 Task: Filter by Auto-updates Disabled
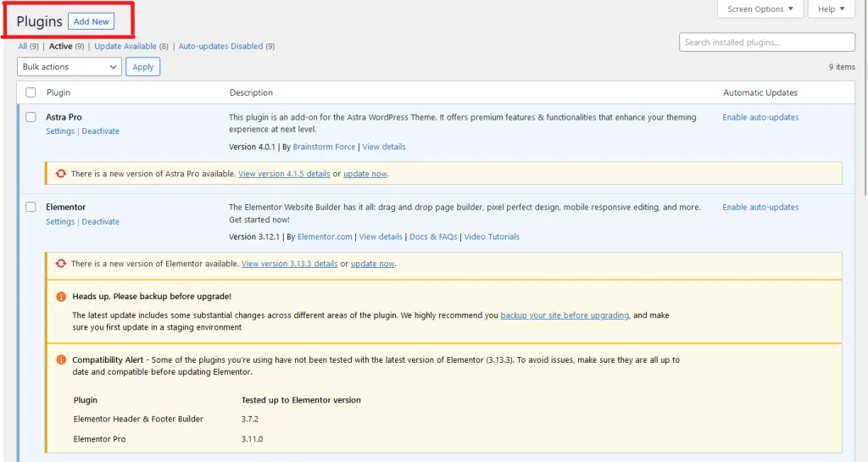(220, 47)
